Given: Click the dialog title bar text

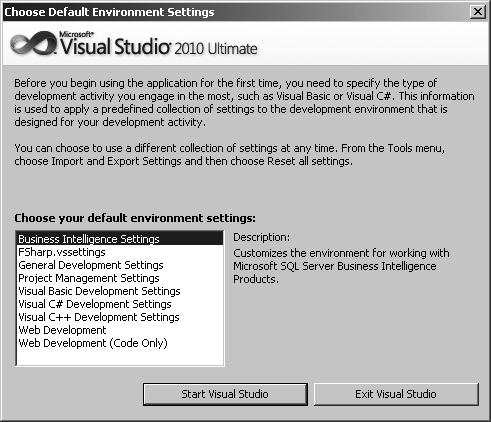Looking at the screenshot, I should tap(109, 12).
